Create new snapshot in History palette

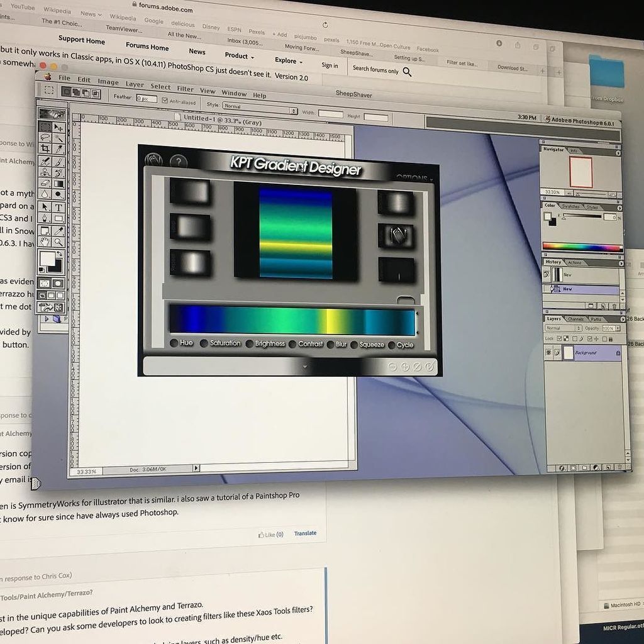[602, 306]
